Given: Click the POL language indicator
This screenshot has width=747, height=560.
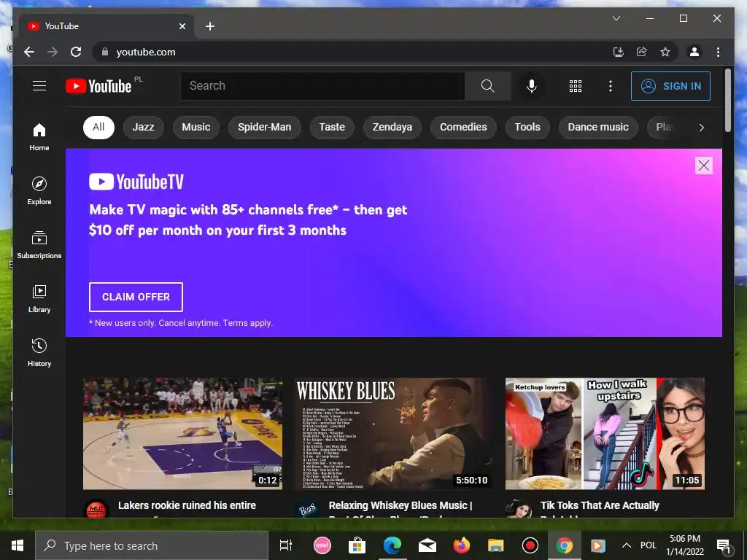Looking at the screenshot, I should tap(648, 545).
